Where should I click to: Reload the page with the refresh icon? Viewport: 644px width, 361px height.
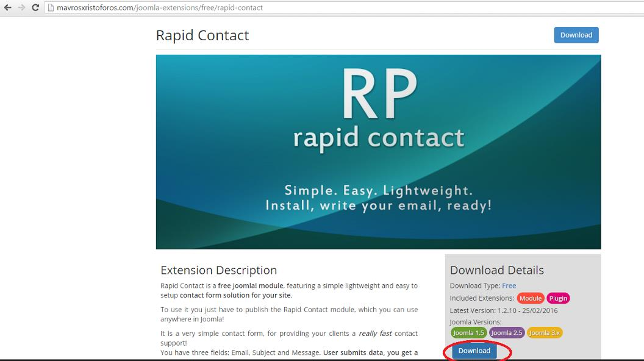pos(35,7)
